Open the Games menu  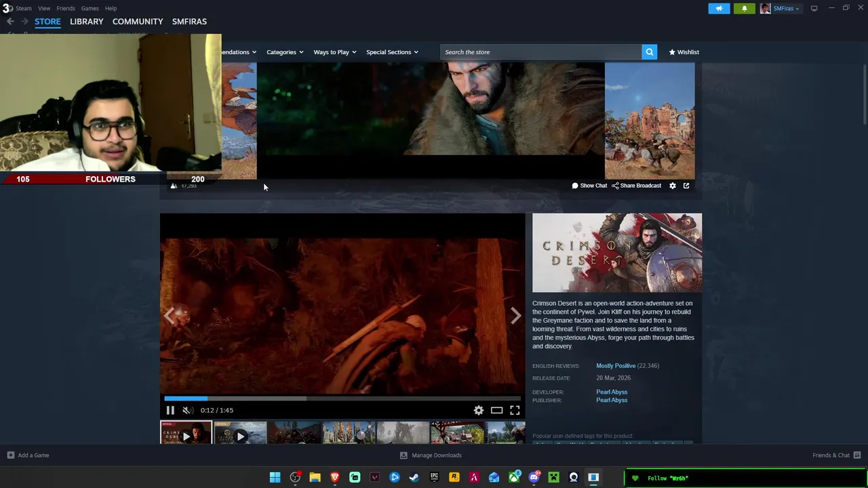tap(90, 8)
